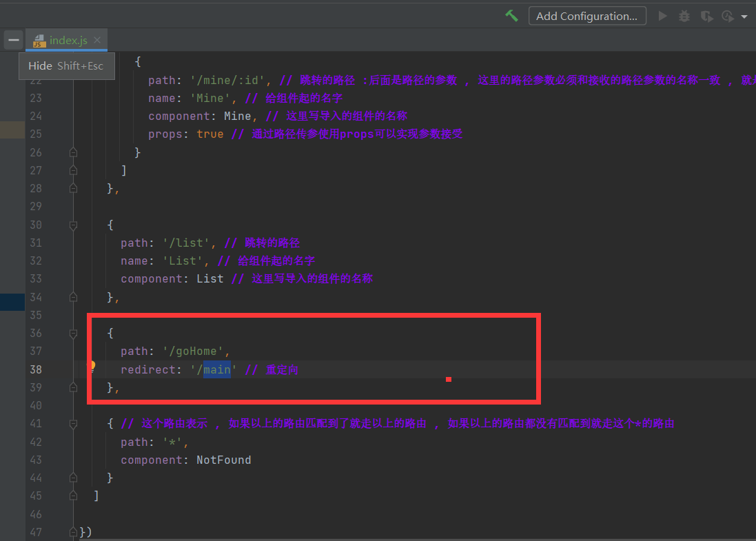Open the Add Configuration... dialog
756x541 pixels.
click(x=586, y=16)
